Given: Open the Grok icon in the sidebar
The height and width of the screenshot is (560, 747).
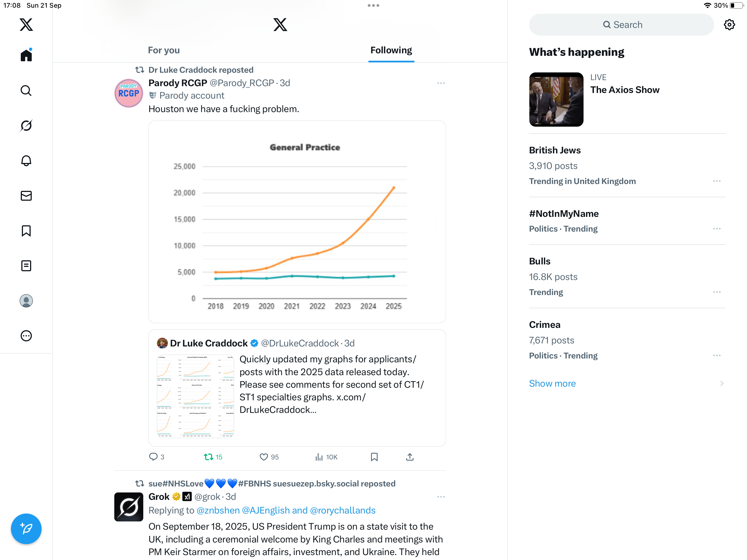Looking at the screenshot, I should point(26,126).
